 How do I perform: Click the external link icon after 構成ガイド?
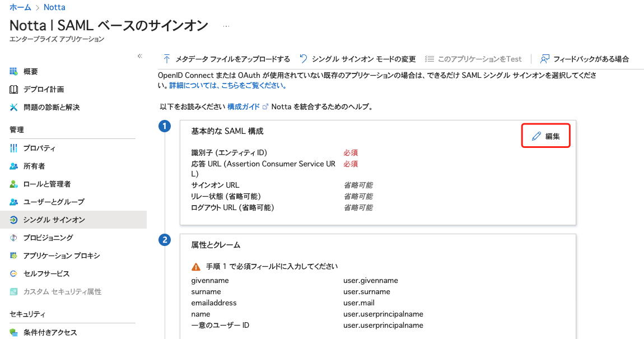pos(265,107)
